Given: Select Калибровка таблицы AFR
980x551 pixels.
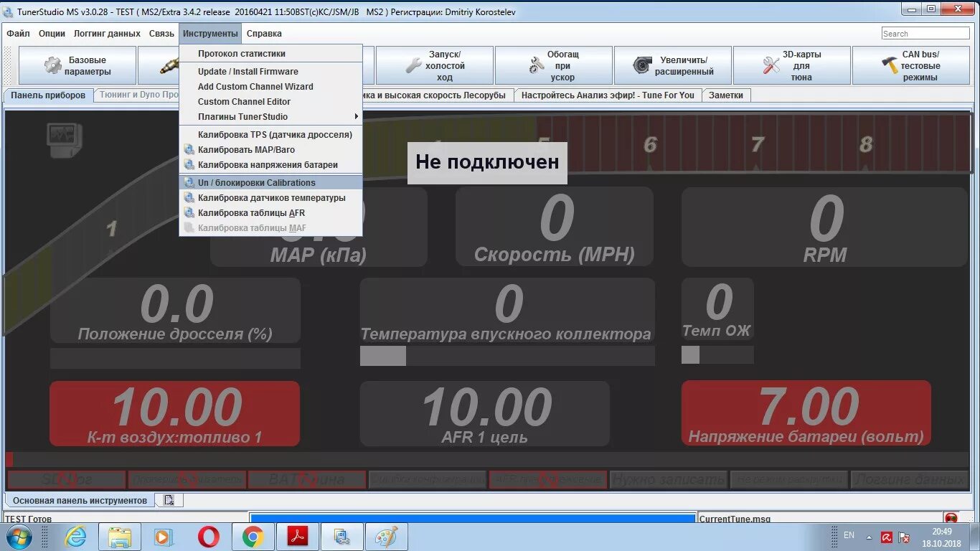Looking at the screenshot, I should click(x=270, y=212).
